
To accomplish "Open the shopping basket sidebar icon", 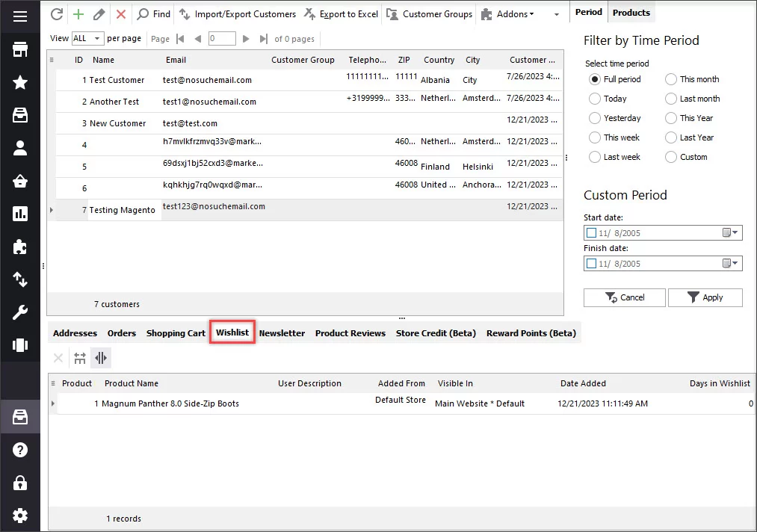I will (x=19, y=181).
